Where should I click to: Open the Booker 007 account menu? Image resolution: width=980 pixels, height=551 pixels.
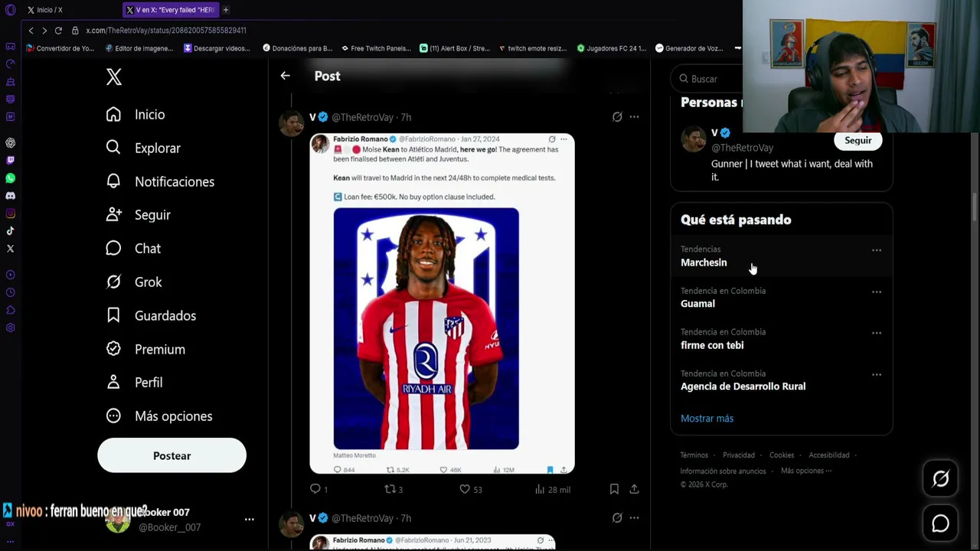249,520
